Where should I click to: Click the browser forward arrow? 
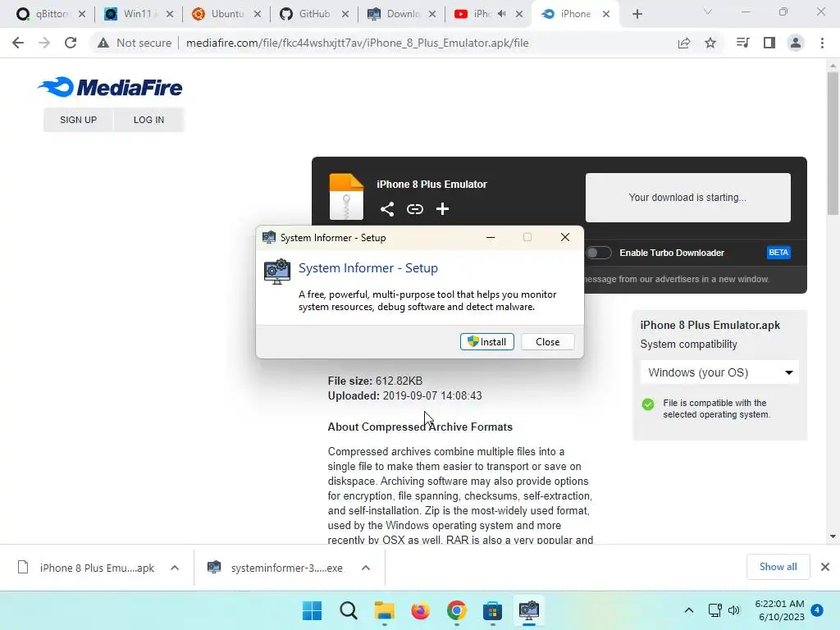[x=44, y=43]
